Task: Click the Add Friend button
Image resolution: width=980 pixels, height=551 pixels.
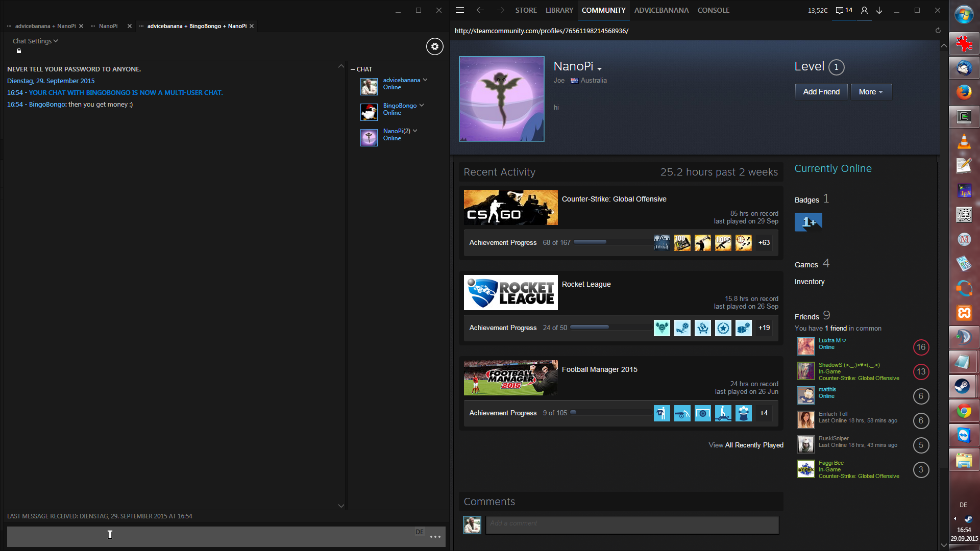Action: point(821,92)
